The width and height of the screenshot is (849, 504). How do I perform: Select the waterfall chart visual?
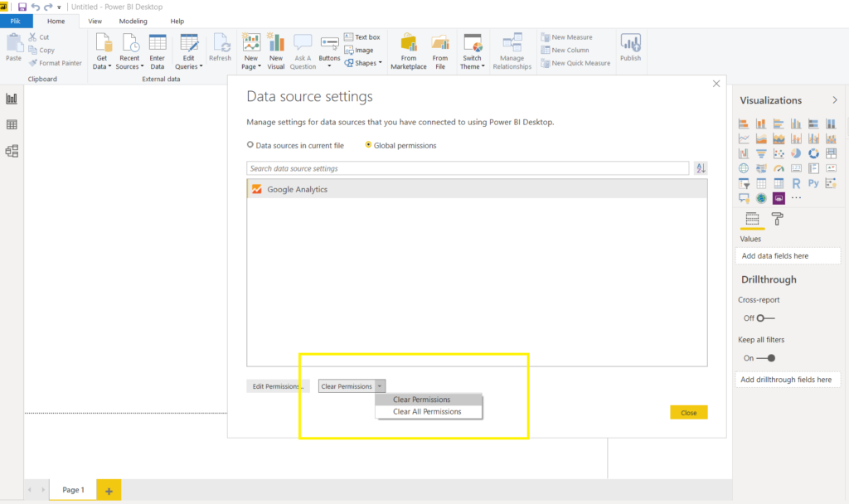tap(744, 153)
